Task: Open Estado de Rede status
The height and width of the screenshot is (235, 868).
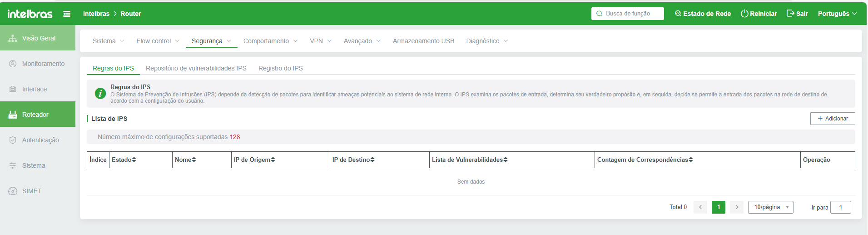Action: (x=703, y=14)
